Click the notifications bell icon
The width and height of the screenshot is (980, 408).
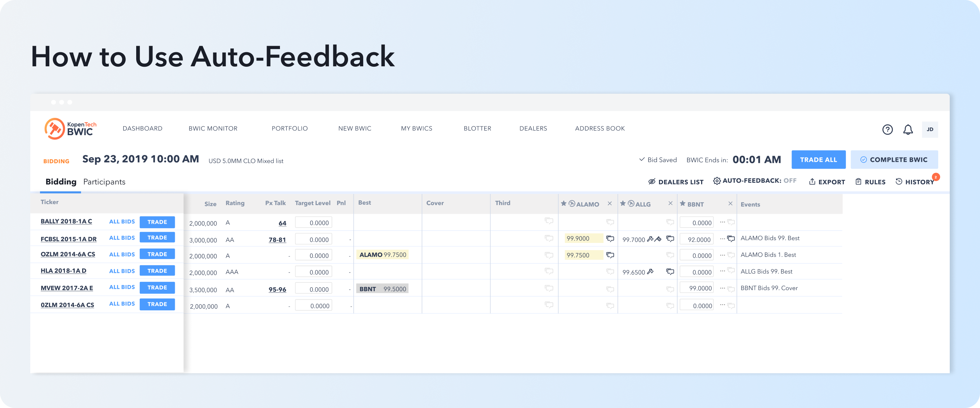tap(908, 129)
